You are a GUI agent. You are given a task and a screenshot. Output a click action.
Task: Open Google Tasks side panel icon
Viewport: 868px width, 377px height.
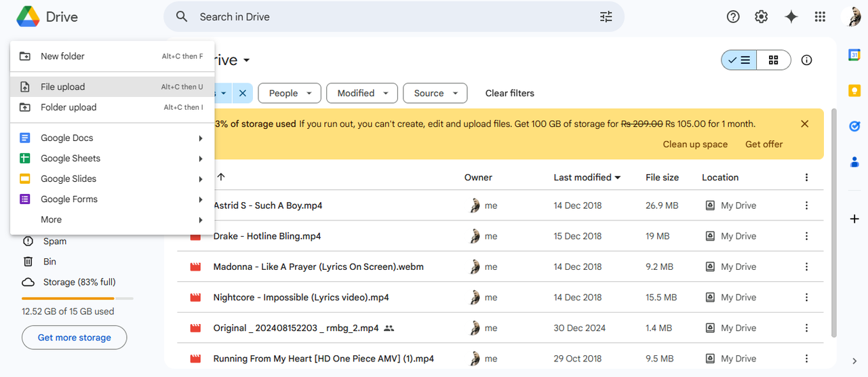854,126
